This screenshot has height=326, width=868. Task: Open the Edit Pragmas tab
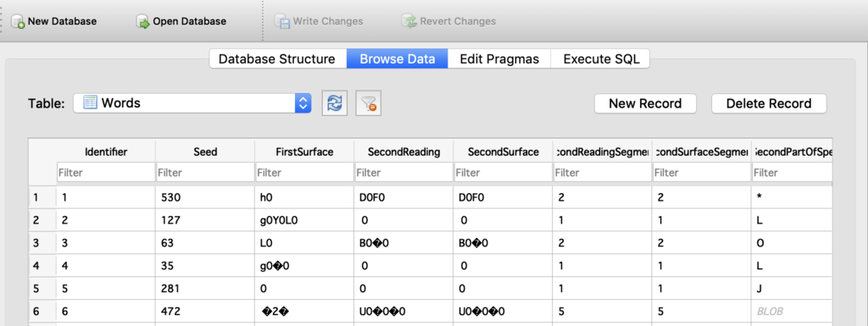(x=499, y=58)
